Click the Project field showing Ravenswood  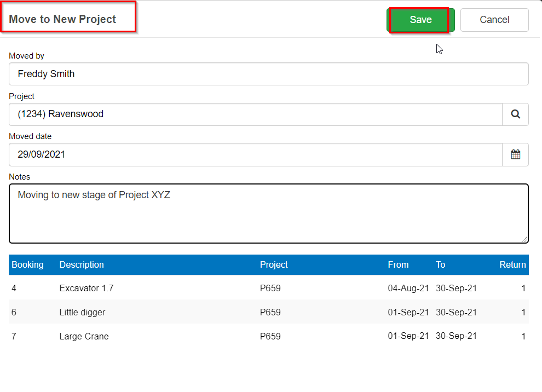(256, 114)
